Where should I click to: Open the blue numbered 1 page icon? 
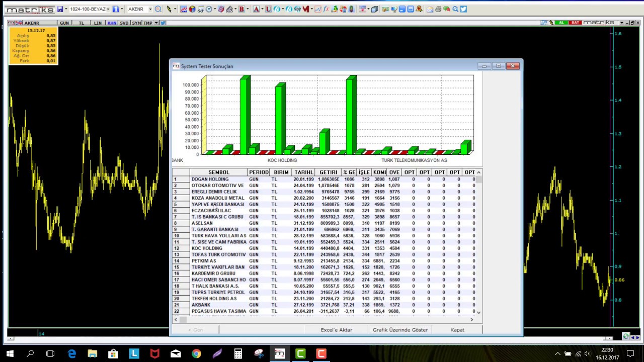coord(115,9)
